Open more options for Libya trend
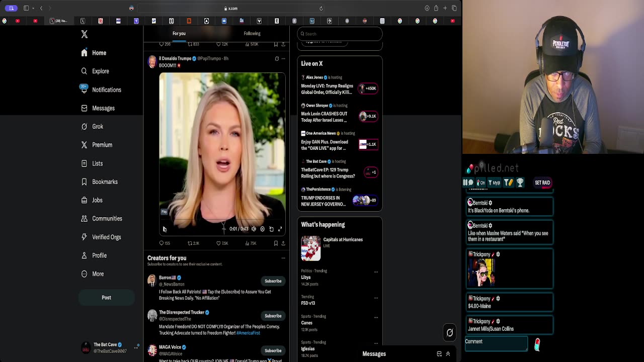Image resolution: width=644 pixels, height=362 pixels. pyautogui.click(x=376, y=272)
